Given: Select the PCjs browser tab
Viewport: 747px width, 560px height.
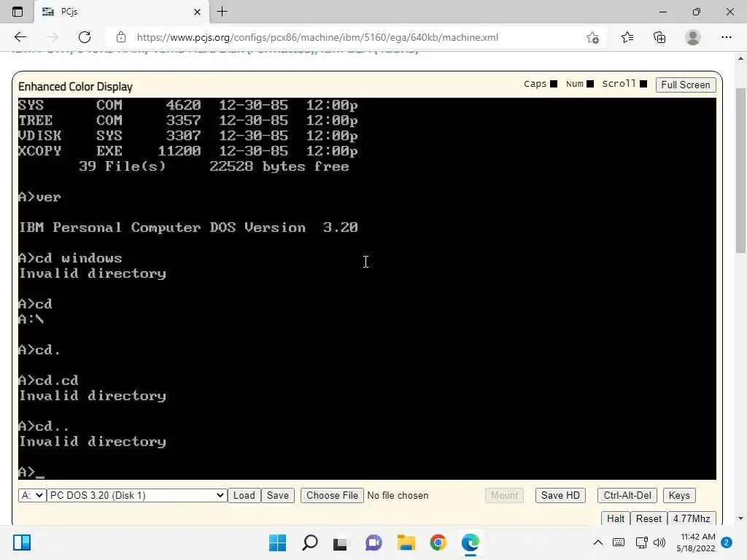Looking at the screenshot, I should [121, 12].
